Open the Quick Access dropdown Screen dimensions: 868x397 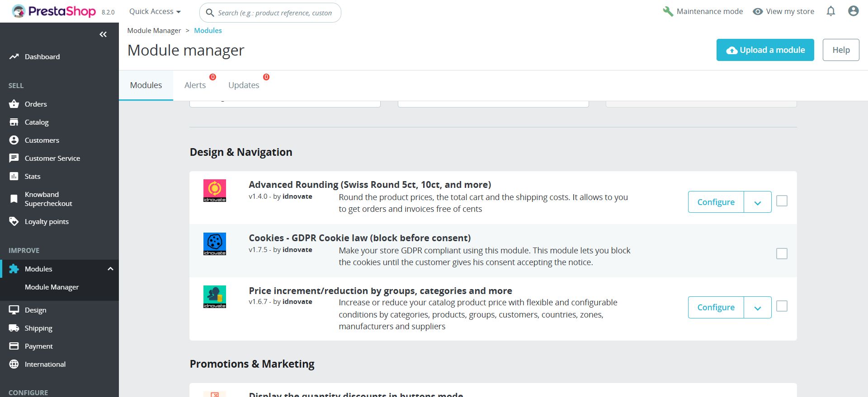pos(155,12)
